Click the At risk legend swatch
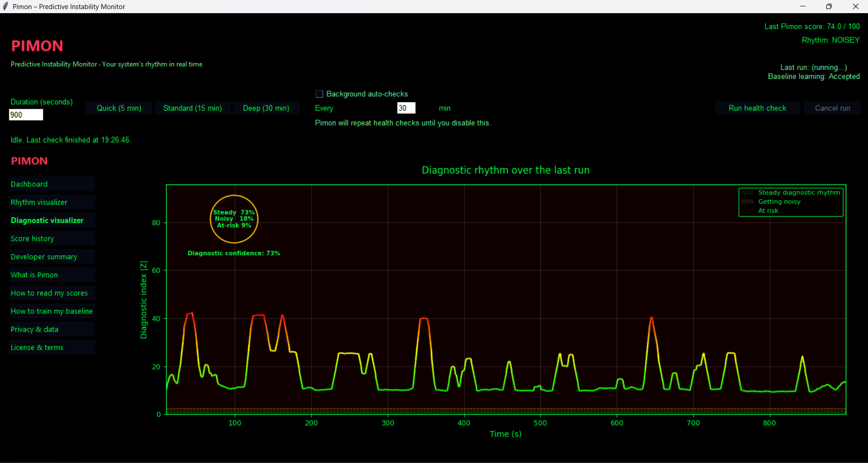 [747, 211]
